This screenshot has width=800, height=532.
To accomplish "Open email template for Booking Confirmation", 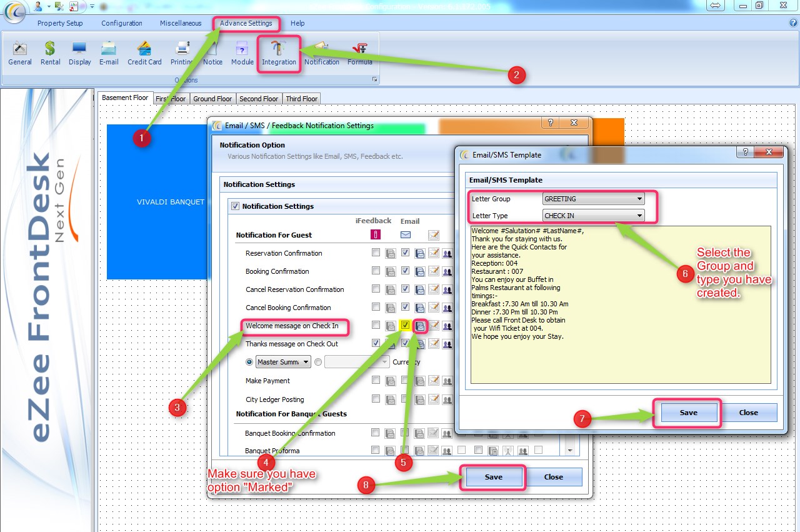I will pos(420,271).
